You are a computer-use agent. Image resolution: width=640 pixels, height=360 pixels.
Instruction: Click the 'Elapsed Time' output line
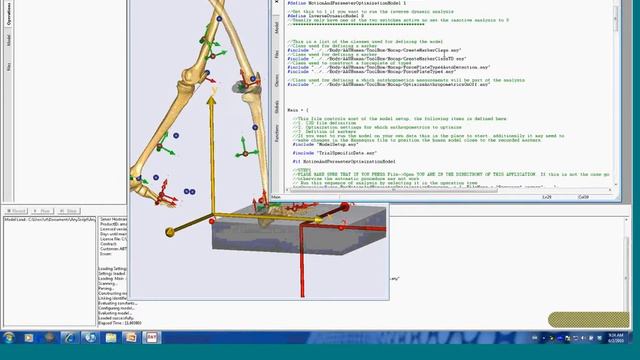click(120, 323)
